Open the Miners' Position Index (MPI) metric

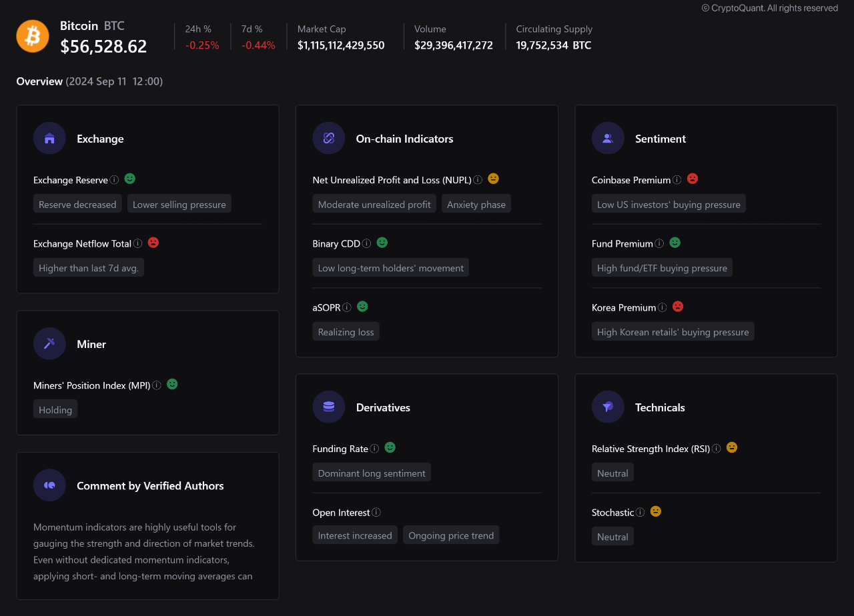point(92,385)
